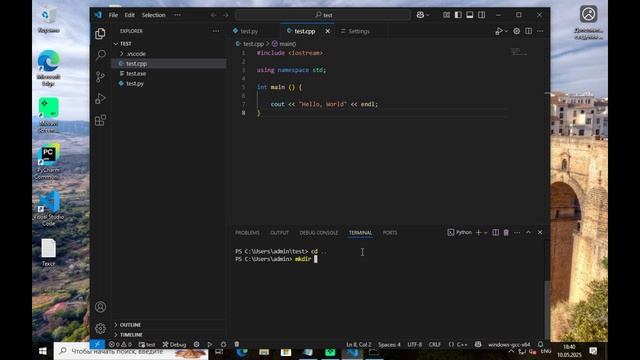The width and height of the screenshot is (640, 360).
Task: Split the terminal
Action: [496, 233]
